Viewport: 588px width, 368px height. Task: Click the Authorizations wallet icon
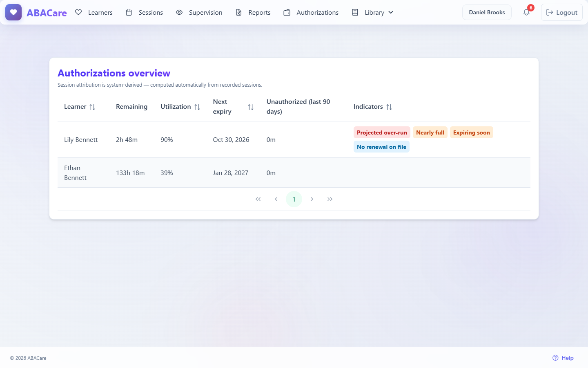click(287, 12)
